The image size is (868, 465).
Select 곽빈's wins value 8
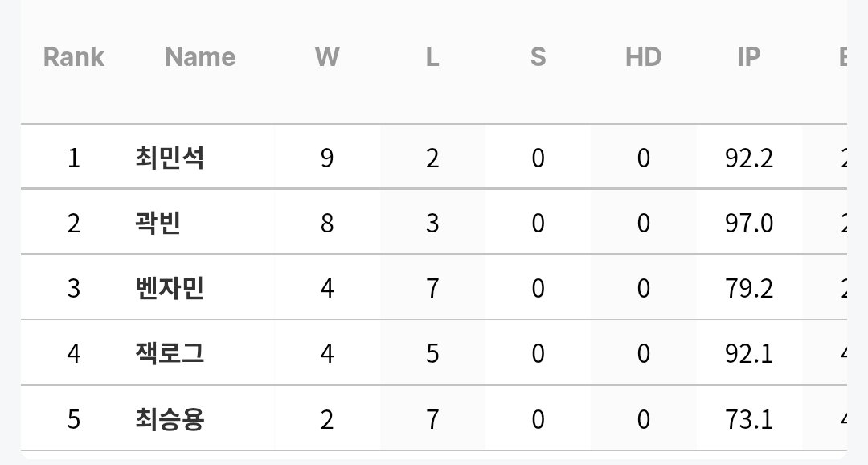tap(327, 224)
